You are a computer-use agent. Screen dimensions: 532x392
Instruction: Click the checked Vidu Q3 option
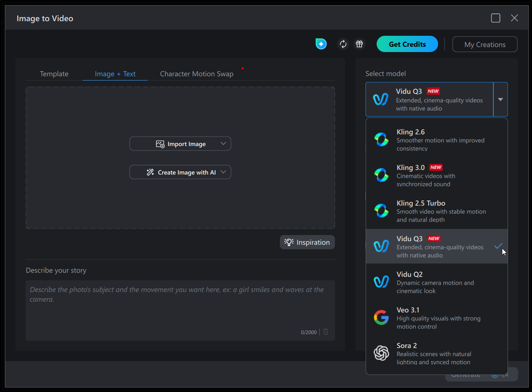pyautogui.click(x=436, y=246)
